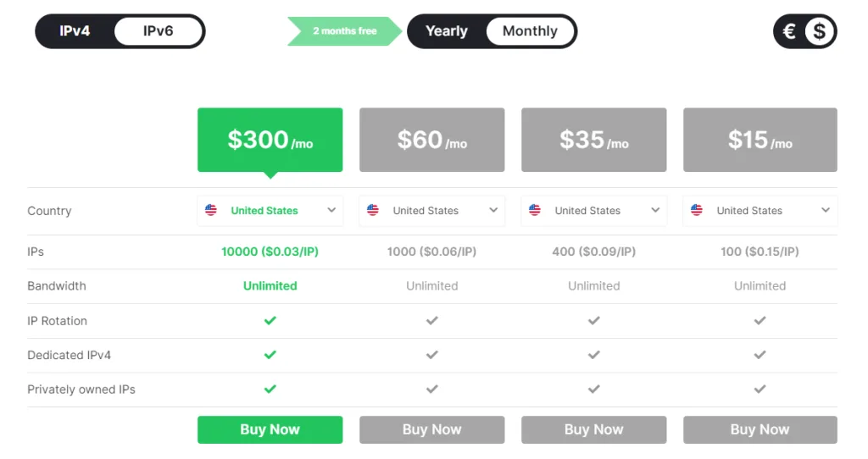Click the US flag in the $15 plan
The height and width of the screenshot is (459, 868).
(697, 211)
